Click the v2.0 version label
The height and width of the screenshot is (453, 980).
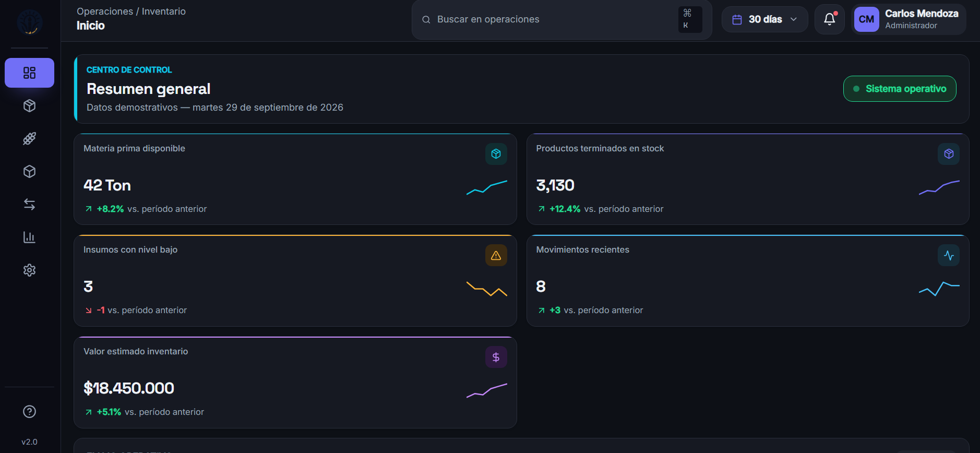pos(29,442)
